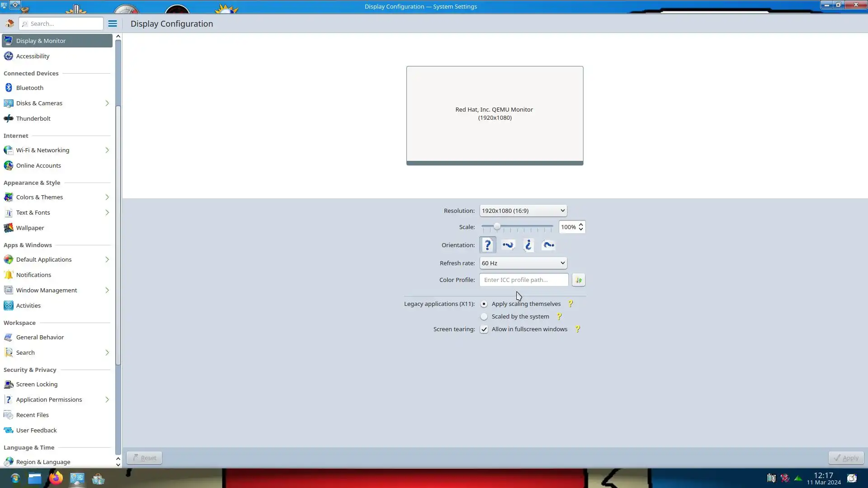Click the Reset button
The width and height of the screenshot is (868, 488).
(x=144, y=458)
